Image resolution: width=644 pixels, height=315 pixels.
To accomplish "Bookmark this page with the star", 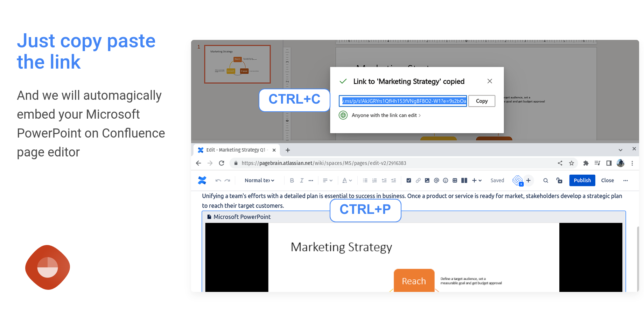I will (x=572, y=163).
